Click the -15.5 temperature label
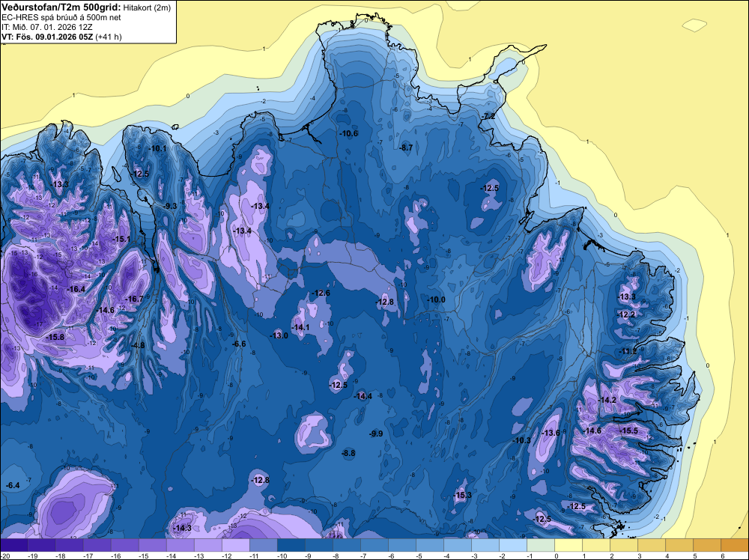The height and width of the screenshot is (560, 749). 628,431
